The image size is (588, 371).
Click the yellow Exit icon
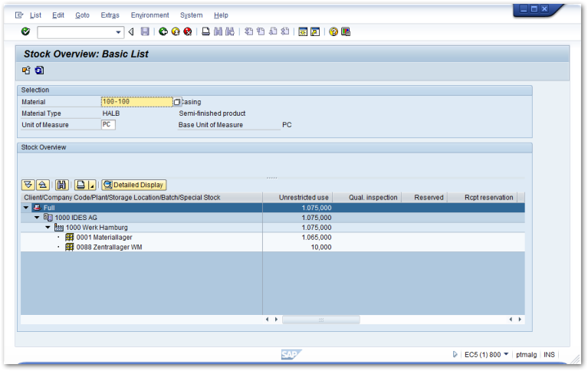(176, 31)
